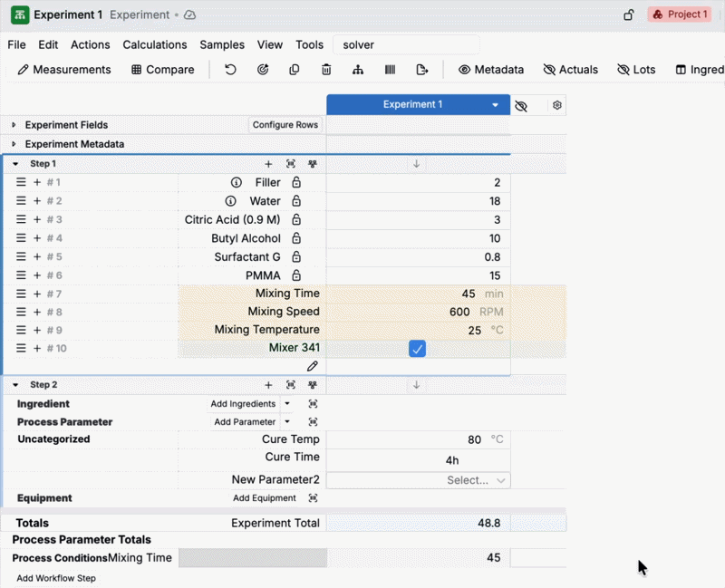The width and height of the screenshot is (725, 588).
Task: Click the Configure Rows button
Action: pos(285,125)
